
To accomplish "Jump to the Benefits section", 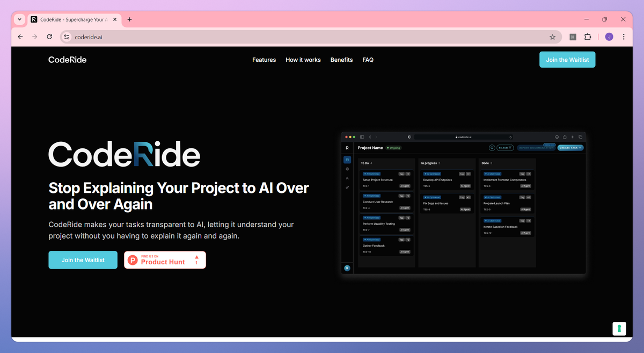I will (341, 60).
